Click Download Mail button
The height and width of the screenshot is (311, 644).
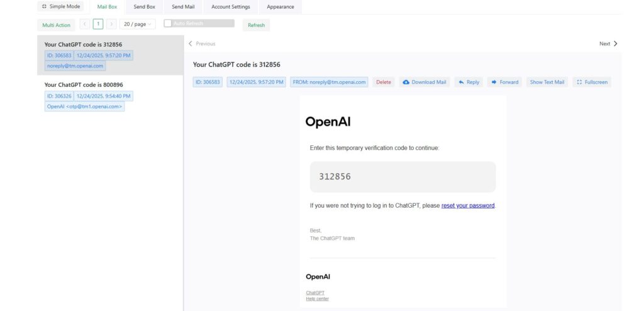tap(425, 82)
